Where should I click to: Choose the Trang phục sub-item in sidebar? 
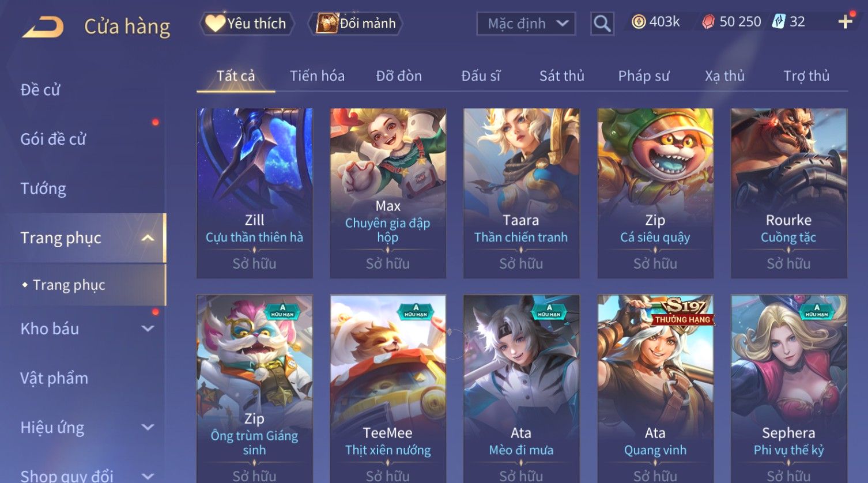pos(69,285)
